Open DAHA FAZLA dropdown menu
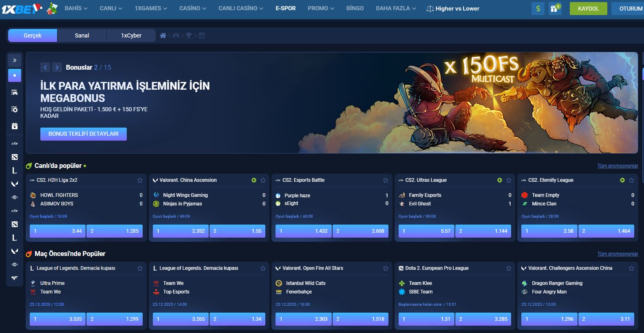644x333 pixels. 395,8
